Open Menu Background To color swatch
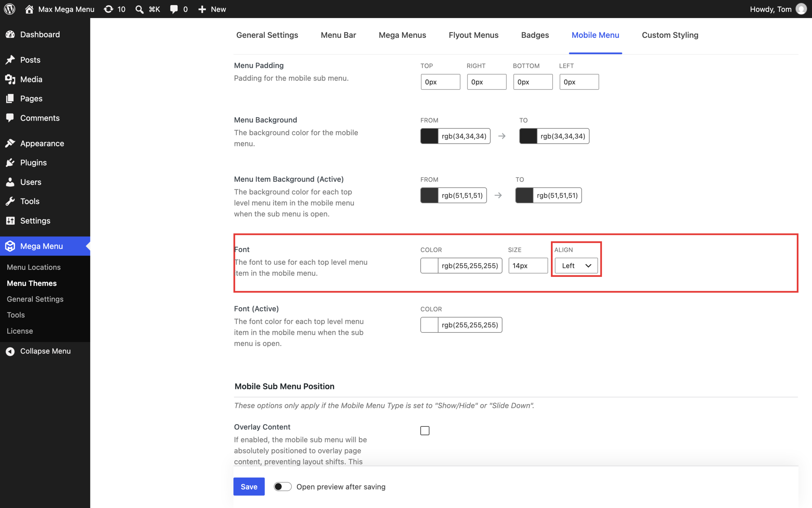The image size is (812, 508). (x=528, y=136)
